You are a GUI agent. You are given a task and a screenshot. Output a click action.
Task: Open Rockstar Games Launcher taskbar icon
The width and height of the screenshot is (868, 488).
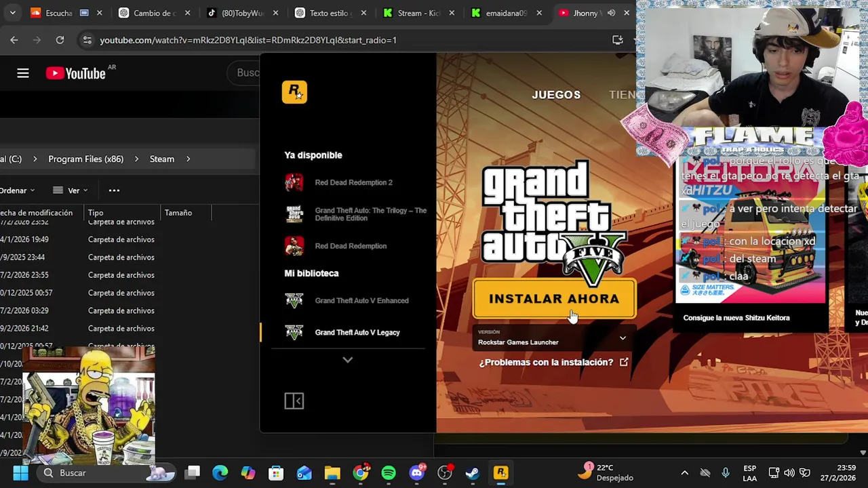pos(500,473)
